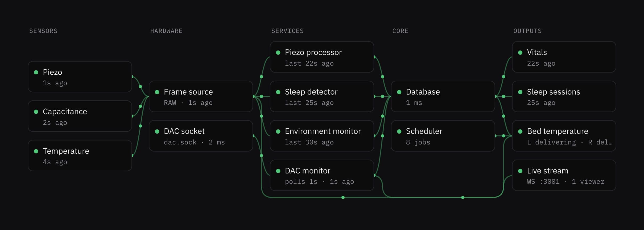This screenshot has height=230, width=644.
Task: Click "last 22s ago" under Piezo processor
Action: click(x=309, y=63)
